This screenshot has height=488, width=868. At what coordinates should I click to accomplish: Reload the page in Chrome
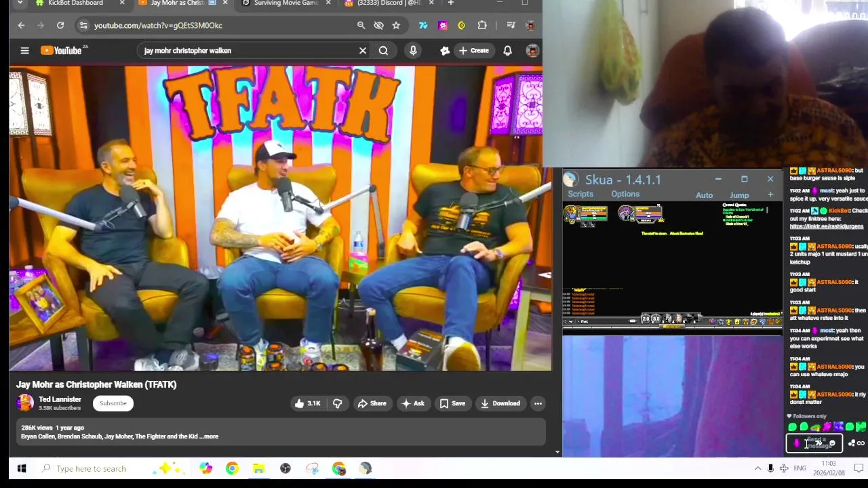point(60,25)
